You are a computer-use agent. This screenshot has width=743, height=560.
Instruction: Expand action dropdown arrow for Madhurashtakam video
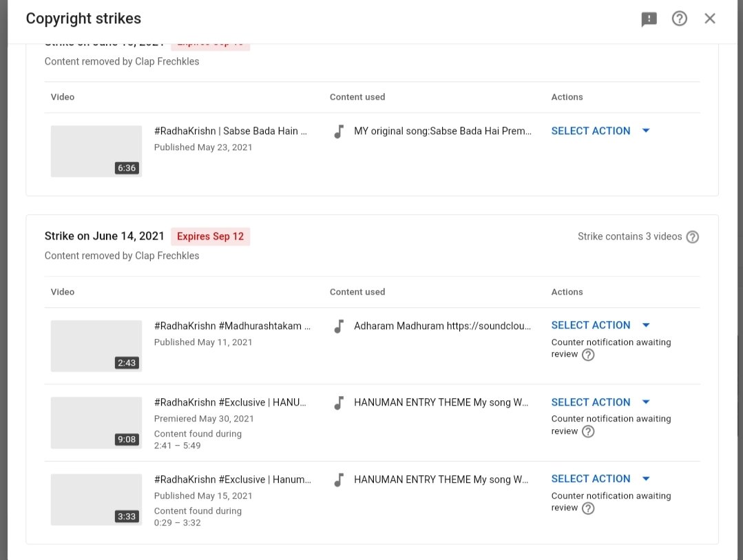tap(646, 325)
